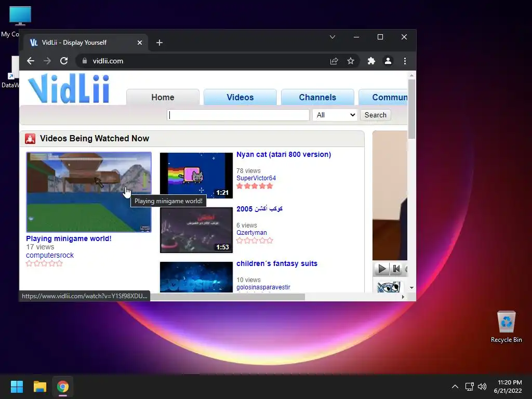The height and width of the screenshot is (399, 532).
Task: Bookmark this tab with the star icon
Action: coord(351,61)
